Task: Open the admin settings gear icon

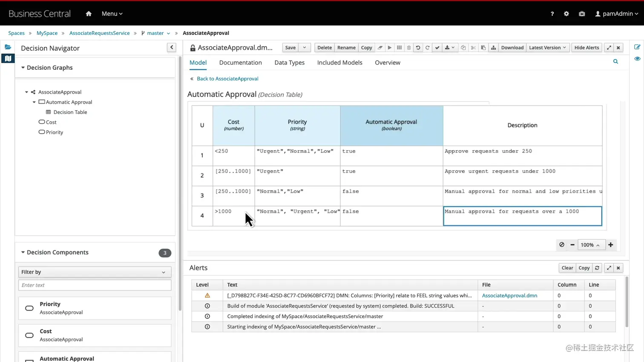Action: click(566, 14)
